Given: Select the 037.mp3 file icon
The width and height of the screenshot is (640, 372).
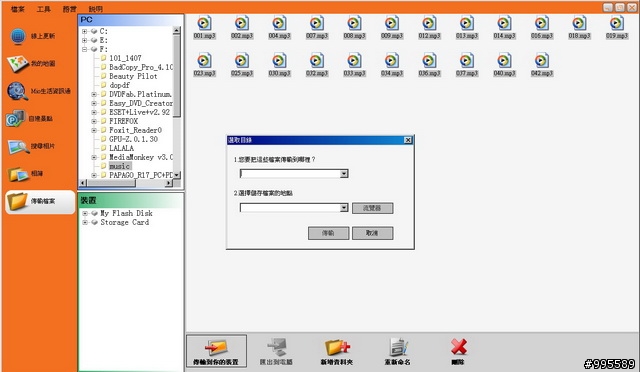Looking at the screenshot, I should [x=467, y=61].
